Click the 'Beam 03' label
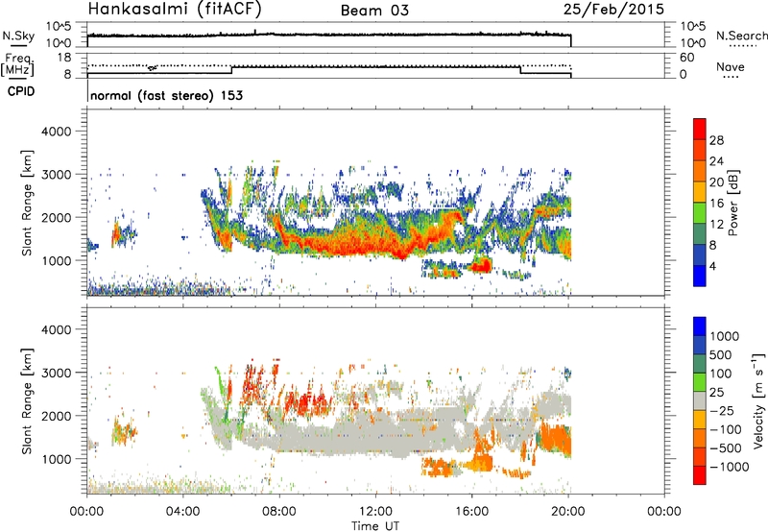The image size is (768, 532). pyautogui.click(x=374, y=11)
